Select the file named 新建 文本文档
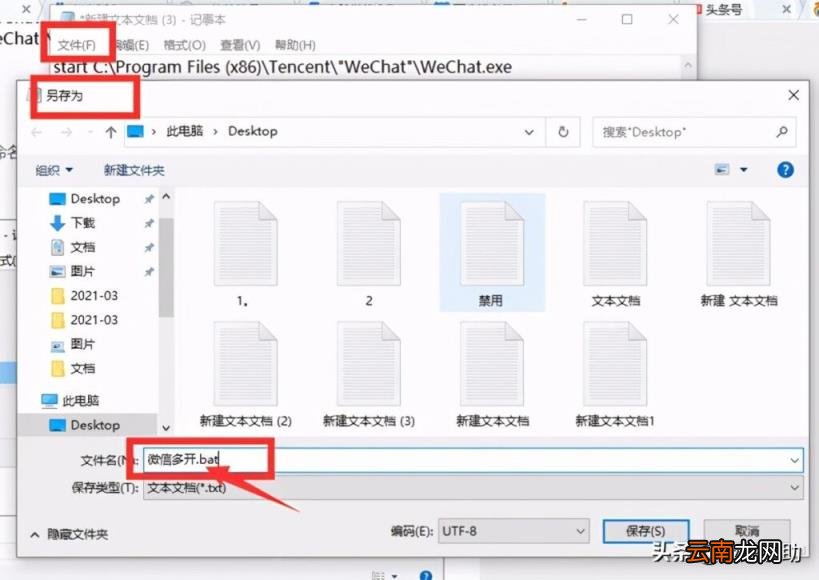Screen dimensions: 819x580 [x=739, y=255]
